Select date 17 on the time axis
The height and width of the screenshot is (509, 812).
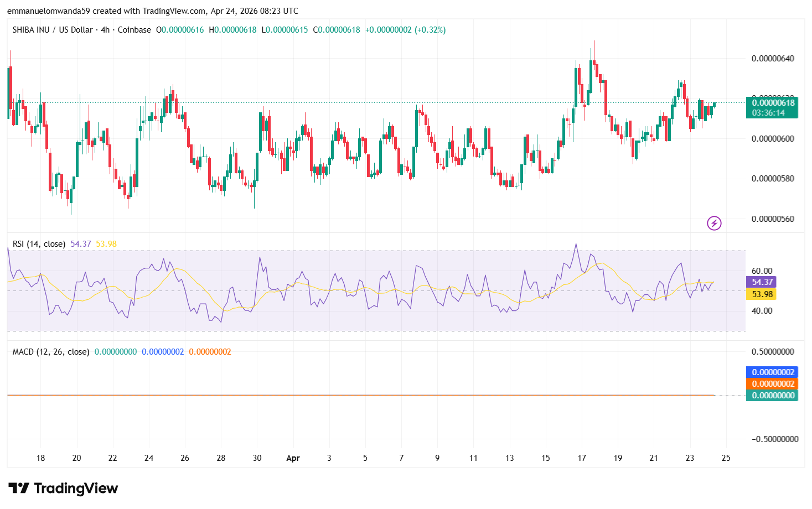tap(582, 458)
